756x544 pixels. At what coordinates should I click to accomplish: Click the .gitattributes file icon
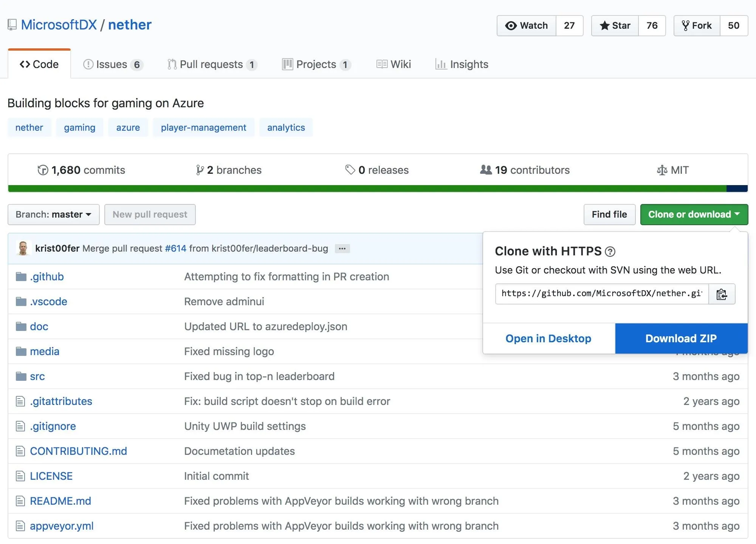[20, 401]
